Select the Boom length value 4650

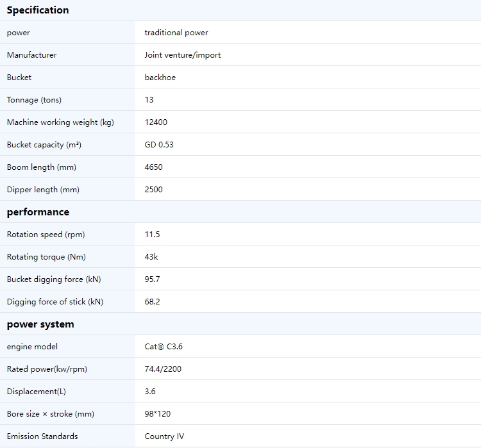(154, 167)
